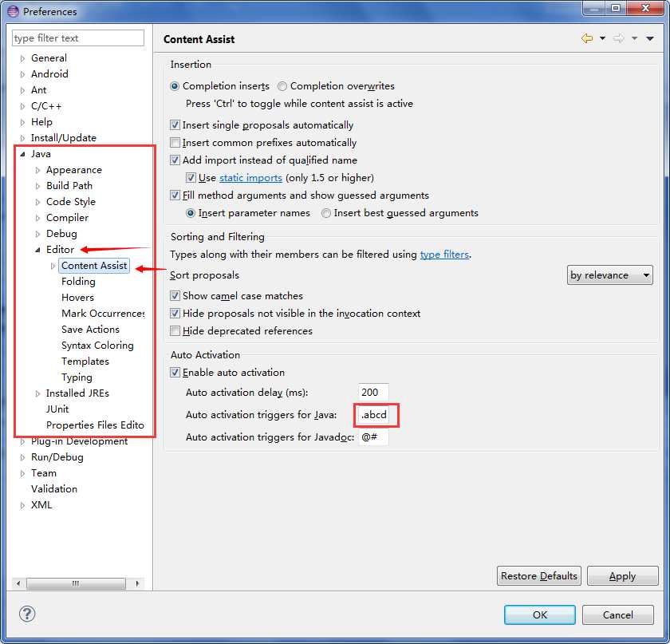Expand the Appearance node under Java
The height and width of the screenshot is (644, 670).
37,170
